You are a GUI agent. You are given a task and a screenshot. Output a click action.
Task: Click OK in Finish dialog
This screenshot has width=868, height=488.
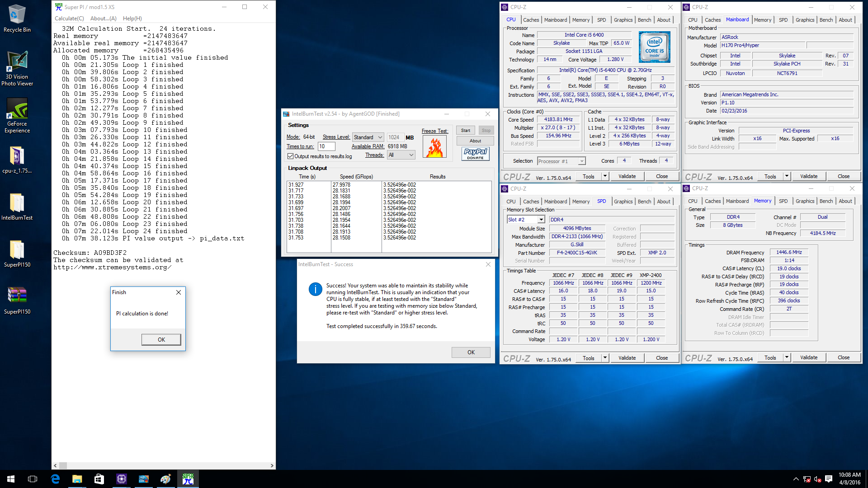click(161, 340)
